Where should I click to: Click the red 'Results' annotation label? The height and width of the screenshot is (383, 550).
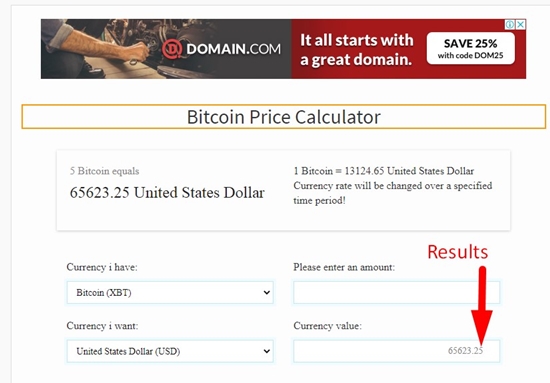click(457, 252)
